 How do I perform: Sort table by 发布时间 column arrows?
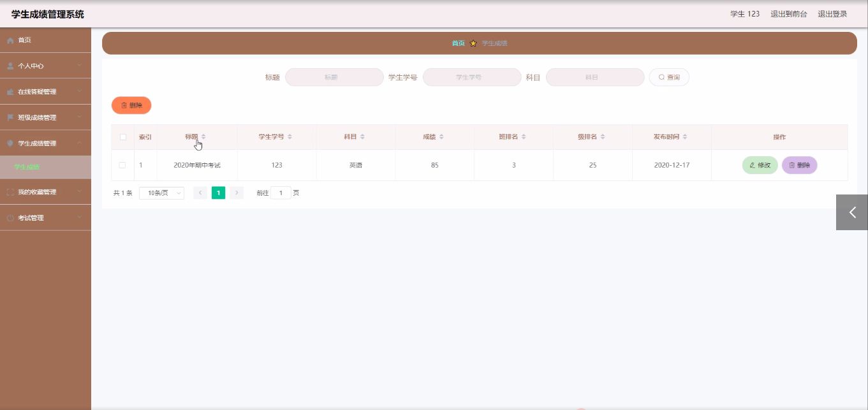(x=685, y=137)
